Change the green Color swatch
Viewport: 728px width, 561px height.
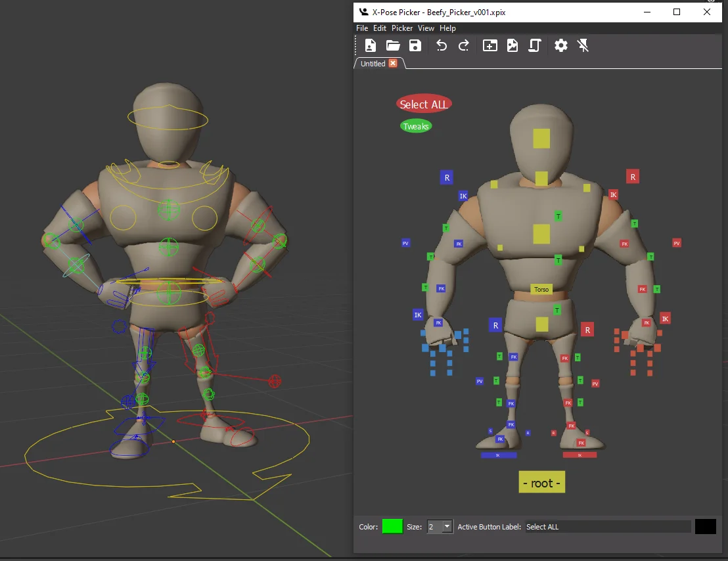pos(392,526)
